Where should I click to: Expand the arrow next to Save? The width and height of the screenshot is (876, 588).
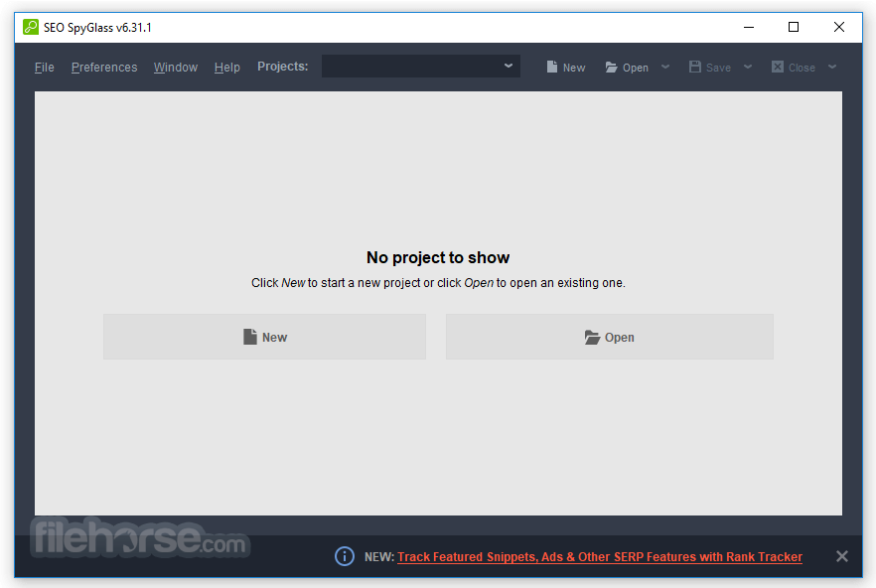coord(748,67)
